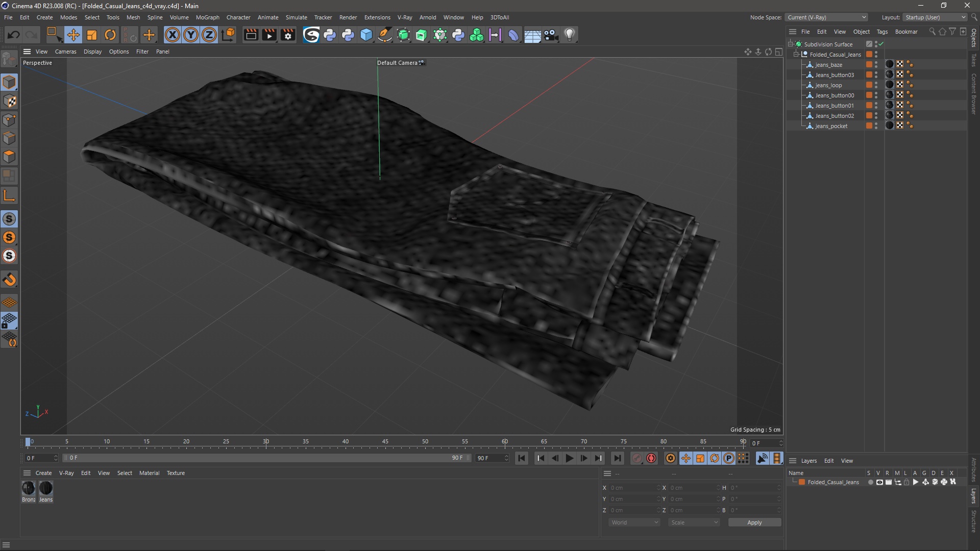Toggle Z axis lock
980x551 pixels.
click(209, 35)
